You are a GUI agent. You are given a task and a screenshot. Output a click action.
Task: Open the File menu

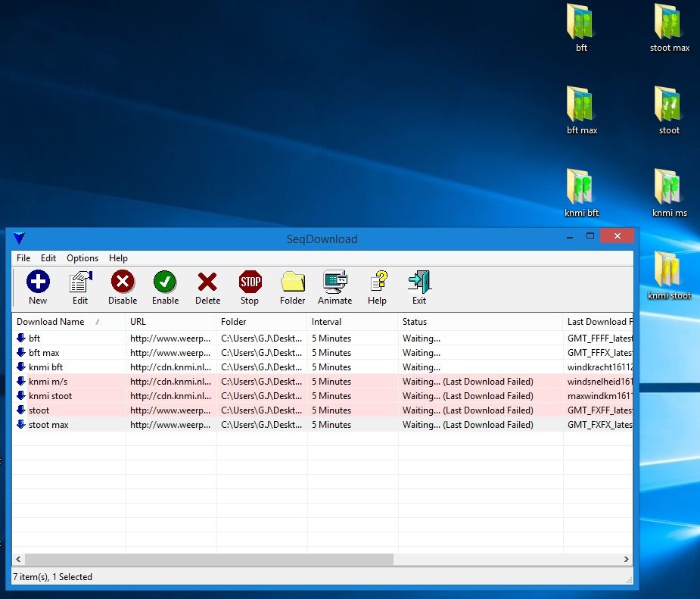pos(23,258)
